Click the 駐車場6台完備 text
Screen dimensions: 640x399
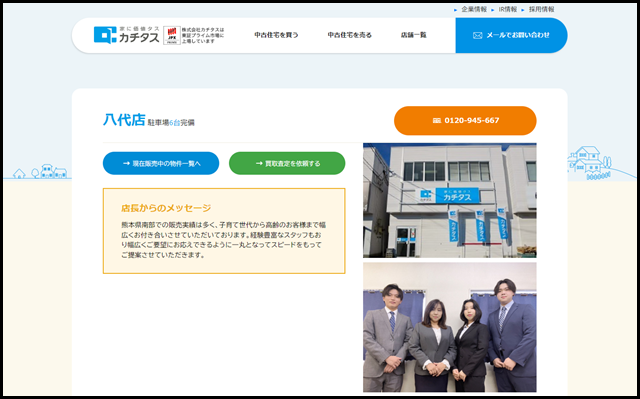171,122
